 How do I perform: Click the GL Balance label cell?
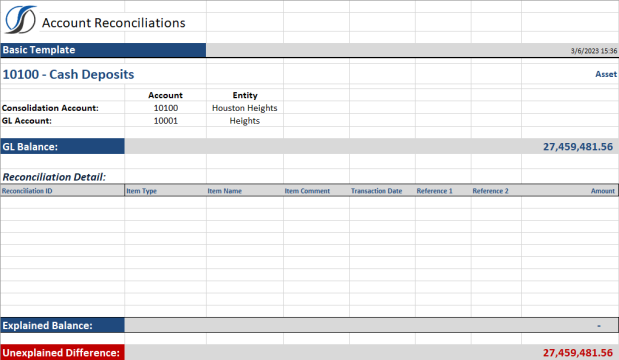click(x=62, y=146)
